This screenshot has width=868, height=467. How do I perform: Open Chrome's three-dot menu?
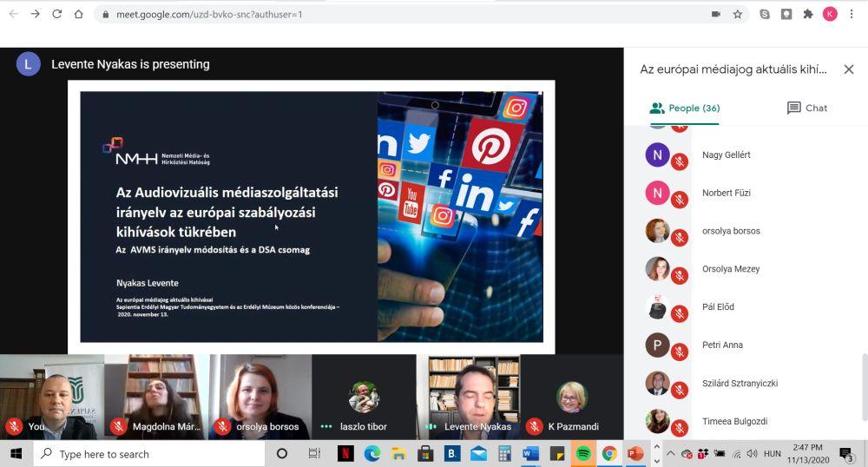[x=852, y=14]
